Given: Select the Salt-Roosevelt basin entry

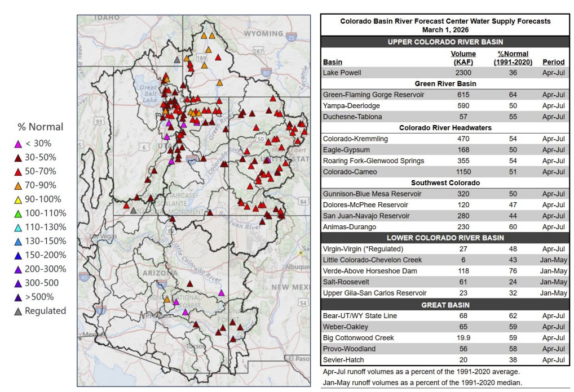Looking at the screenshot, I should 346,282.
